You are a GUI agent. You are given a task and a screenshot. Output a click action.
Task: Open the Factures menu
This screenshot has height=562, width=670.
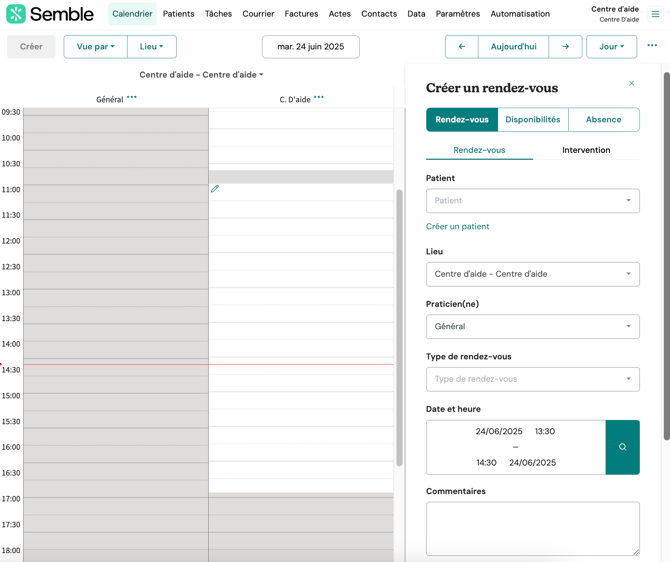[x=301, y=14]
